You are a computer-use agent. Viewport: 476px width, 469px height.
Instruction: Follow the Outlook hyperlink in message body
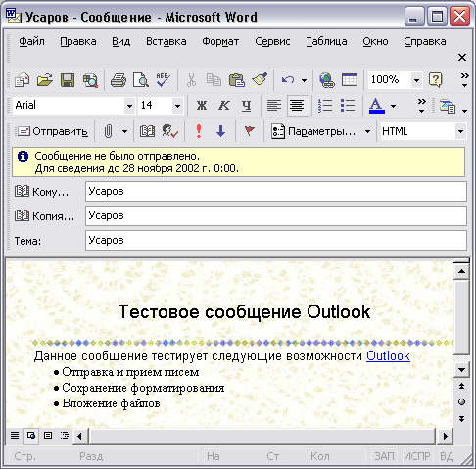[388, 355]
